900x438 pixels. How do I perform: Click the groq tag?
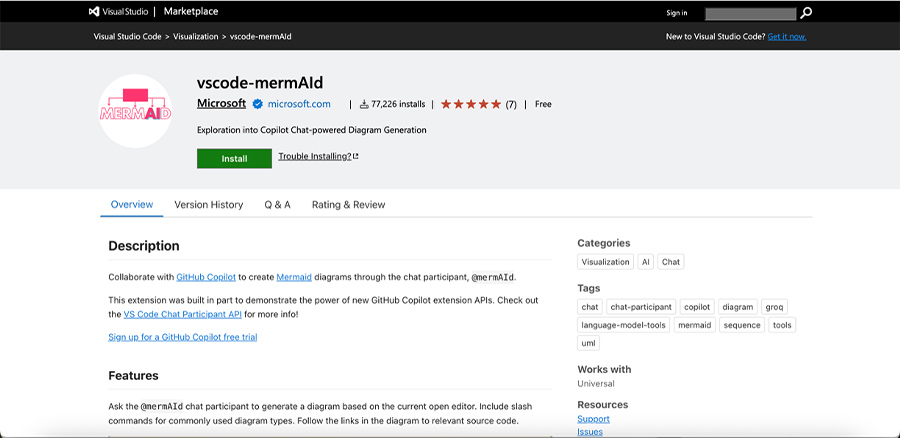(x=774, y=307)
